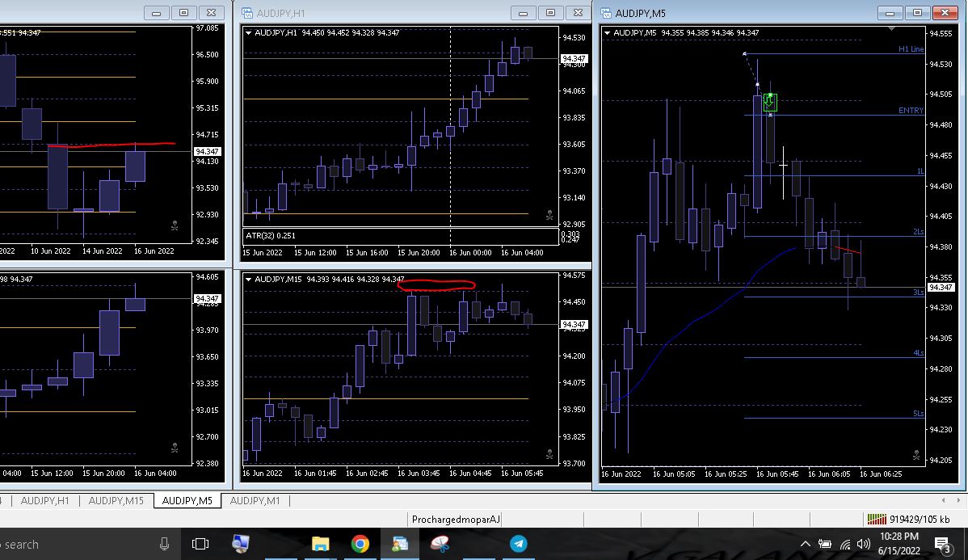
Task: Click the H1 Line label on the M5 chart
Action: (911, 48)
